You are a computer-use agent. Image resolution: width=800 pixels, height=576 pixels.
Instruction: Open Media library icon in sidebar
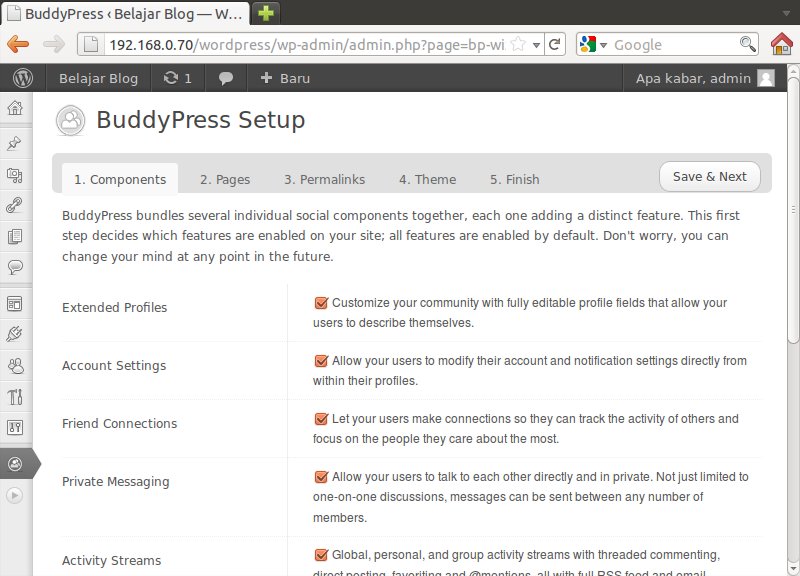(14, 176)
